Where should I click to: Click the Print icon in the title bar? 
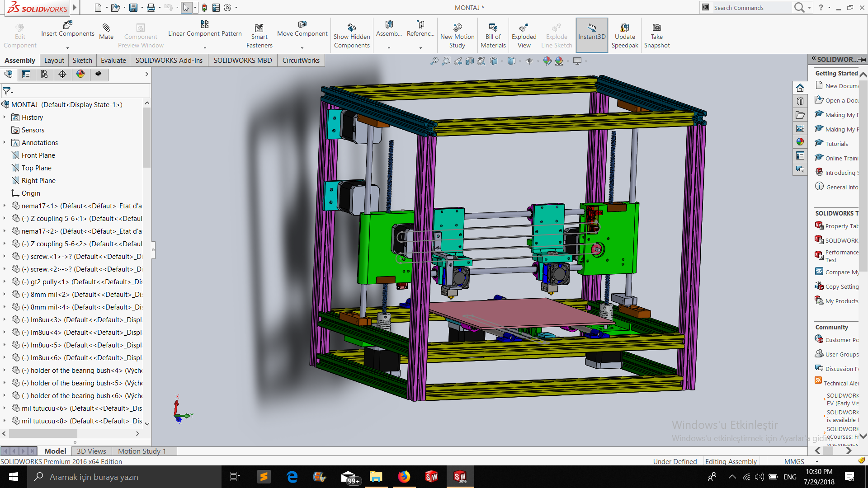151,8
